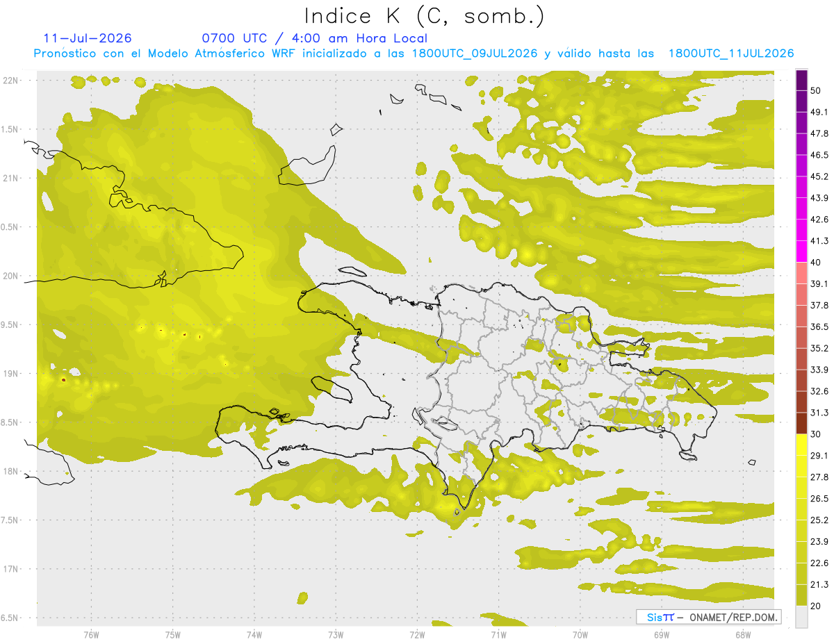The width and height of the screenshot is (834, 644).
Task: Click the longitude label '68W'
Action: pyautogui.click(x=743, y=634)
